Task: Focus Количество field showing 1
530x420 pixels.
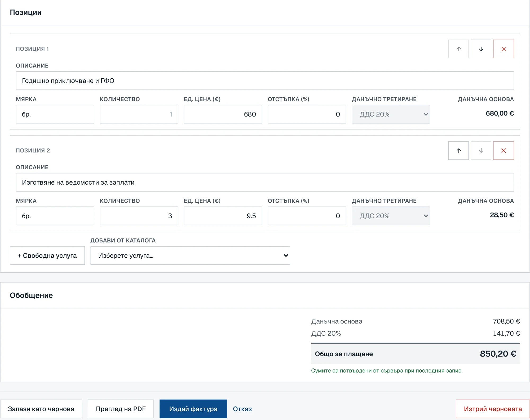Action: point(139,114)
